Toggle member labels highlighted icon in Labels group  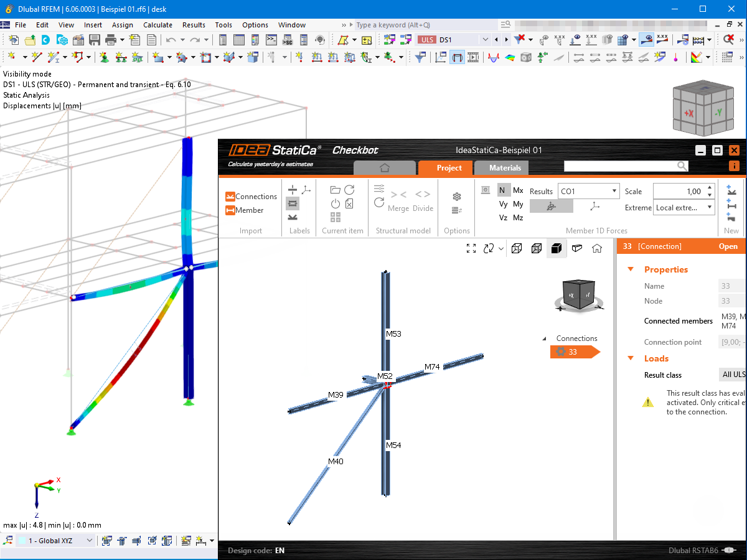point(293,203)
